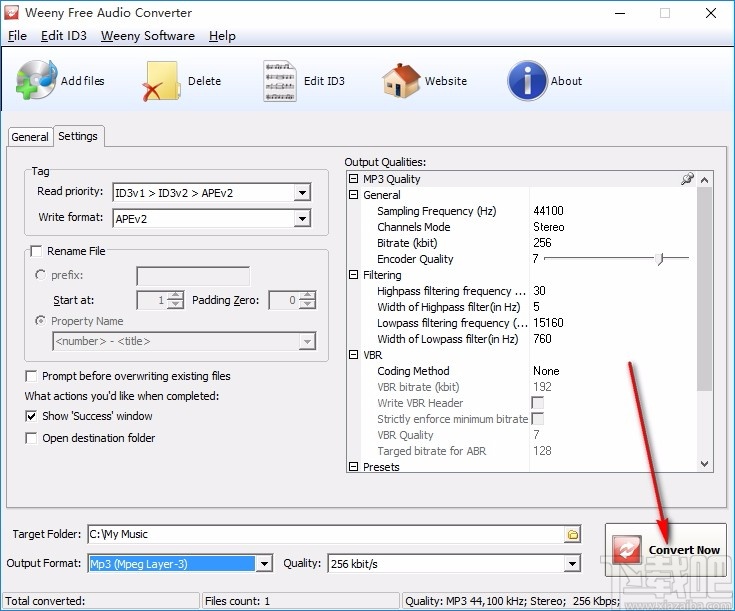Open the Output Format dropdown
The image size is (735, 611).
point(264,564)
